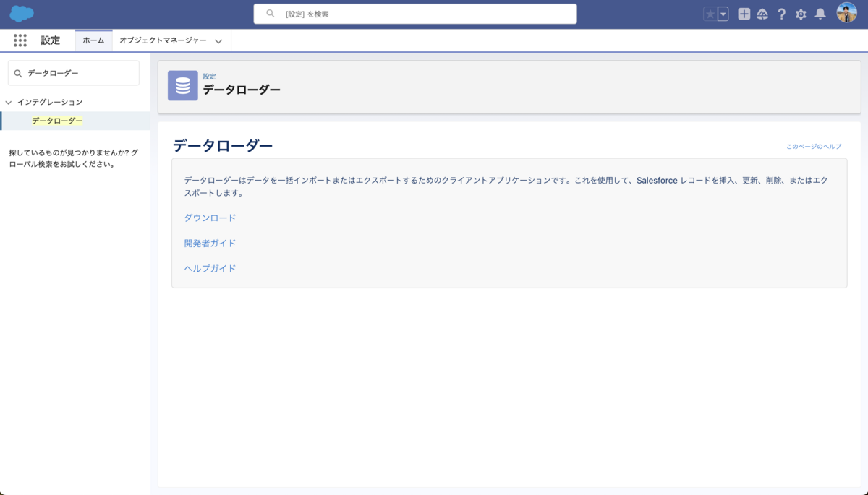Collapse the インテグレーション tree section
This screenshot has height=495, width=868.
coord(9,103)
